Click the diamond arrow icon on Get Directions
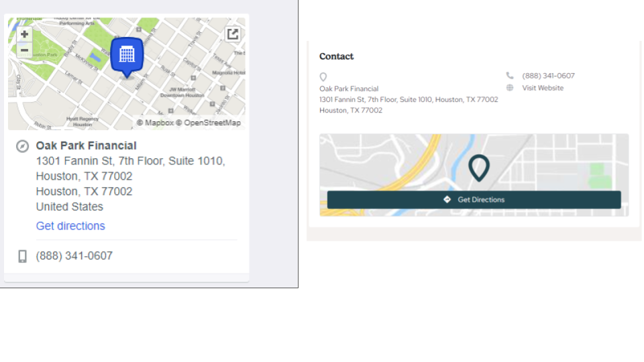The width and height of the screenshot is (644, 362). point(447,200)
